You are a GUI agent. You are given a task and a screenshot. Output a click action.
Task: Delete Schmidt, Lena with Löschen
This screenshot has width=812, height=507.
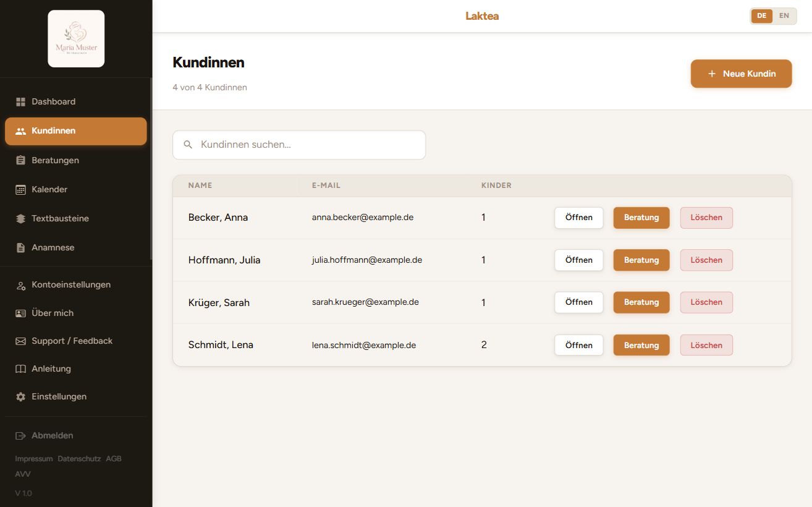tap(706, 346)
